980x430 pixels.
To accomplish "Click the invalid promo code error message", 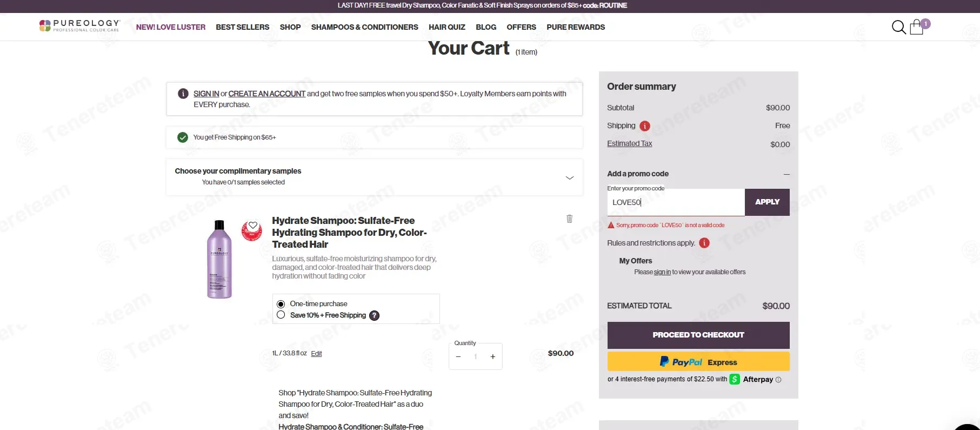I will (x=670, y=225).
